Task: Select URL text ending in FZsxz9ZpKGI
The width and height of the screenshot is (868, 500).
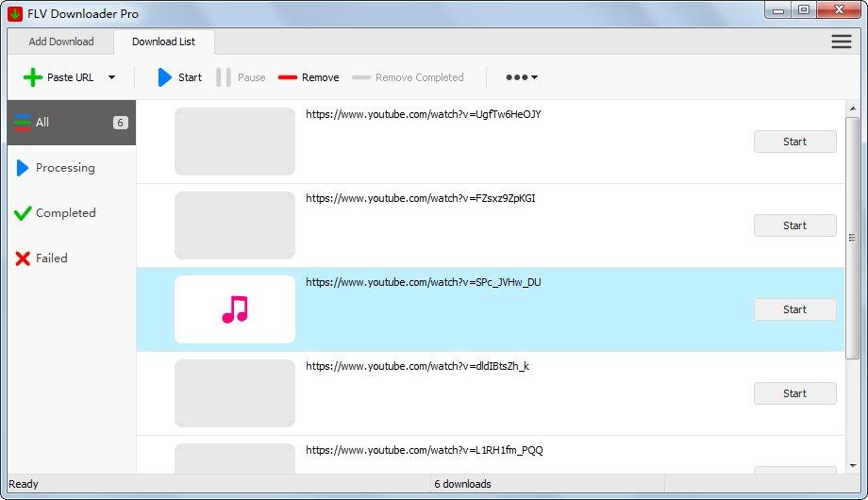Action: [421, 198]
